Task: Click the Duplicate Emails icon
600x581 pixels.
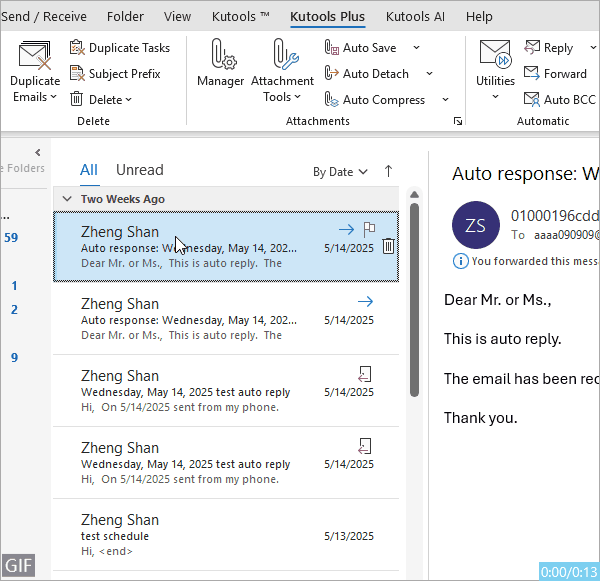Action: click(x=35, y=58)
